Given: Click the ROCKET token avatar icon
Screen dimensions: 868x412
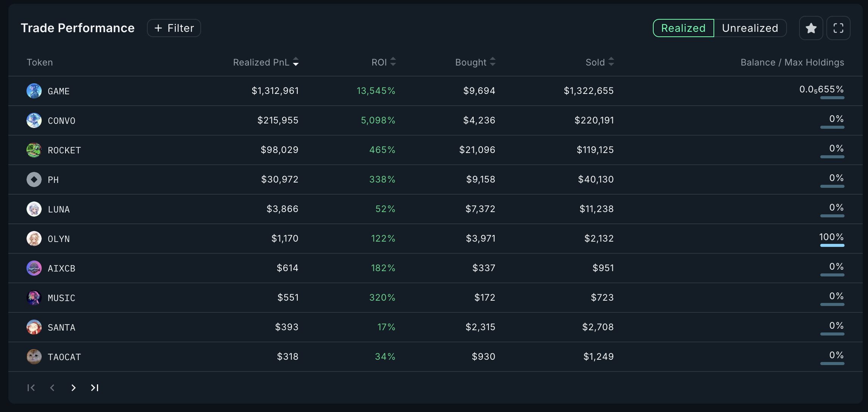Looking at the screenshot, I should [x=34, y=150].
